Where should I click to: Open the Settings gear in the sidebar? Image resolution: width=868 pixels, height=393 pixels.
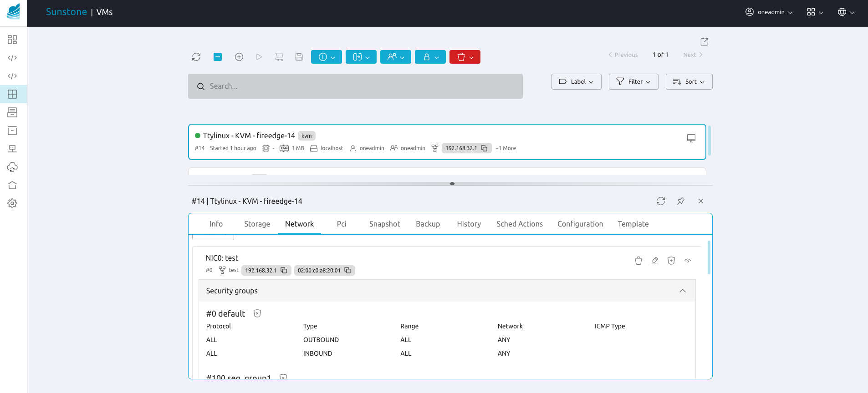pyautogui.click(x=12, y=203)
